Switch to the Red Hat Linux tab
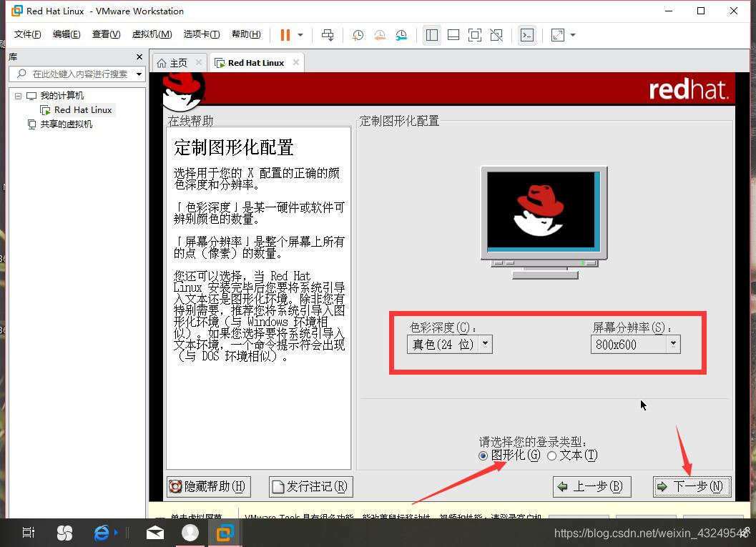This screenshot has height=547, width=756. [256, 63]
